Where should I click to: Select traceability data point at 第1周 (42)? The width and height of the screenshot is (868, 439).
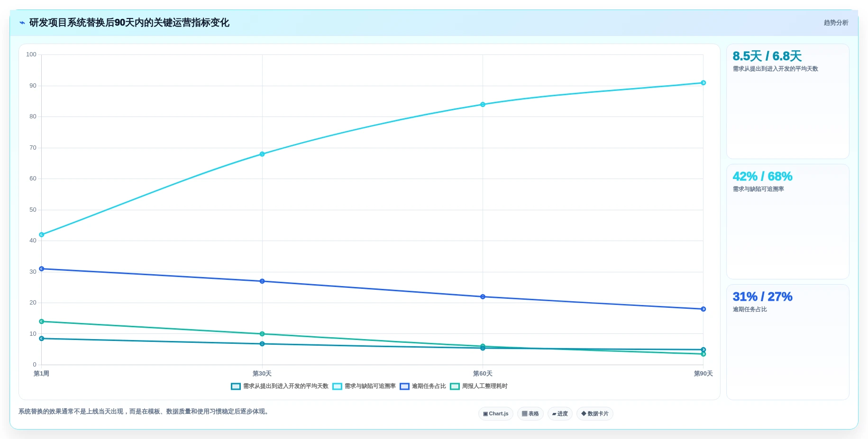[x=42, y=235]
